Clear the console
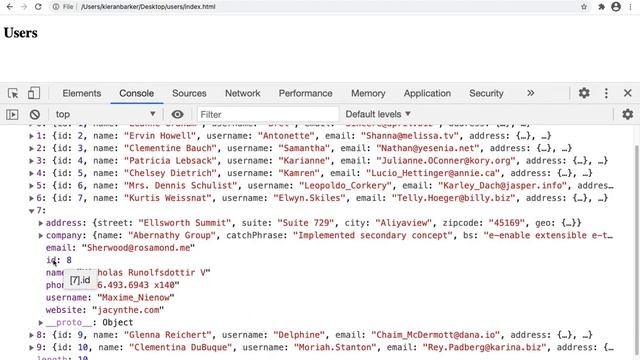This screenshot has height=360, width=640. point(35,114)
